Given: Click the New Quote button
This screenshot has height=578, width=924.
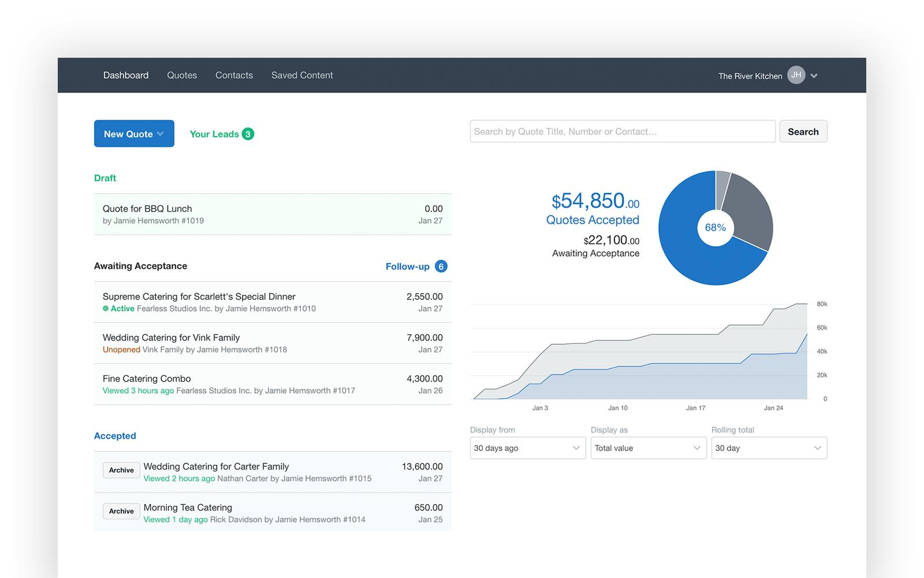Looking at the screenshot, I should 128,134.
